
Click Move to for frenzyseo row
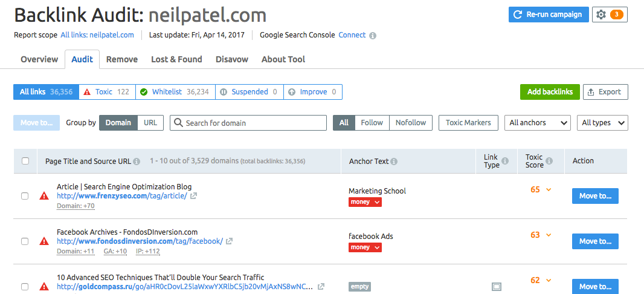[595, 196]
